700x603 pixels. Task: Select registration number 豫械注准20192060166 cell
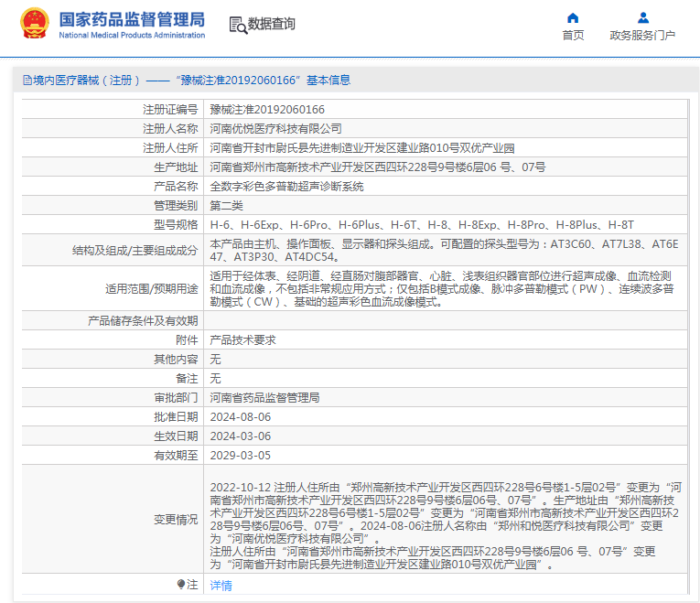(x=267, y=110)
